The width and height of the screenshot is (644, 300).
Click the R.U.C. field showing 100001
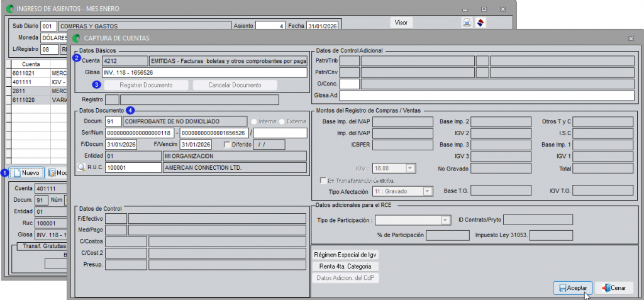tap(133, 168)
